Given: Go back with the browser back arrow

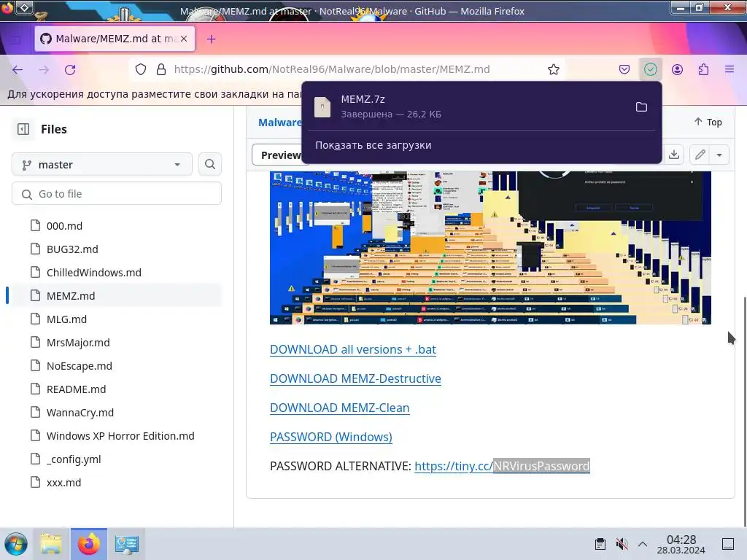Looking at the screenshot, I should click(18, 69).
